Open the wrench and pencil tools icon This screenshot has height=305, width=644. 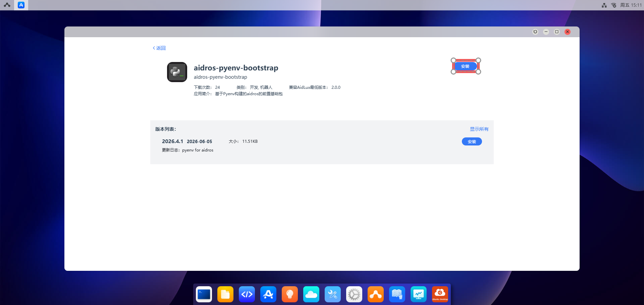coord(333,294)
